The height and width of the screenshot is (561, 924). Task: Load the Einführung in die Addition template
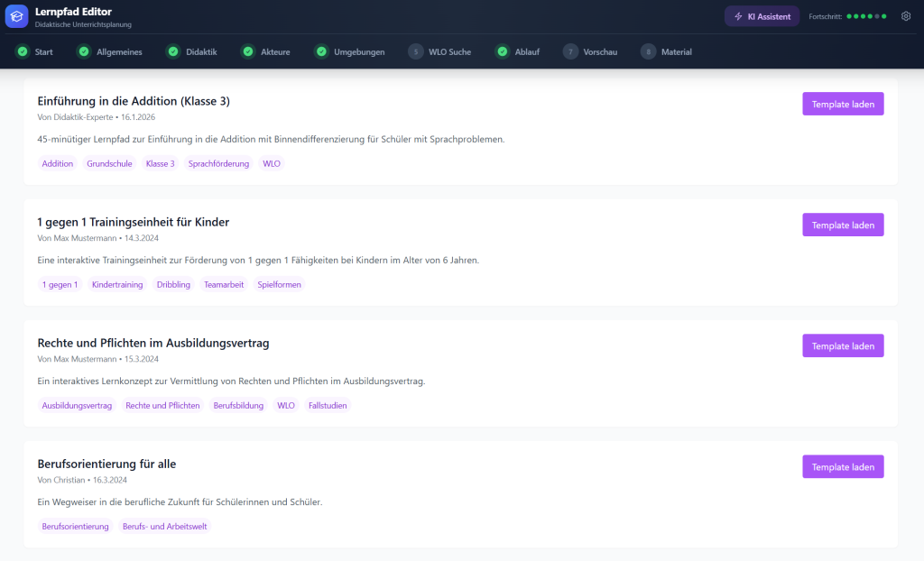tap(844, 104)
